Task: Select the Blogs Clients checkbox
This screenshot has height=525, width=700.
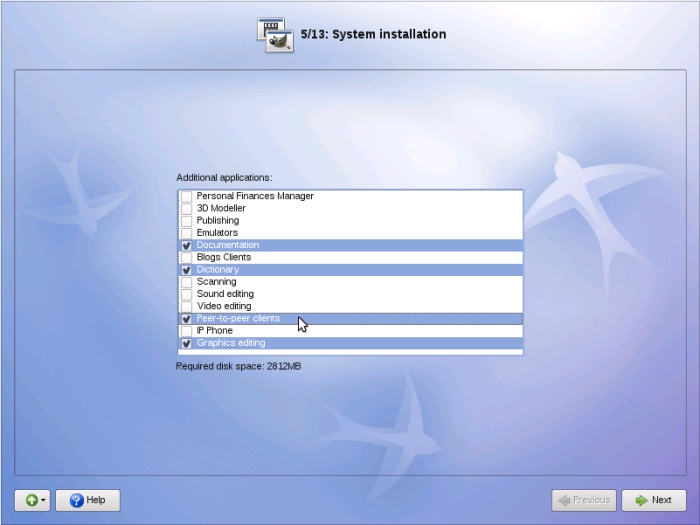Action: pyautogui.click(x=187, y=257)
